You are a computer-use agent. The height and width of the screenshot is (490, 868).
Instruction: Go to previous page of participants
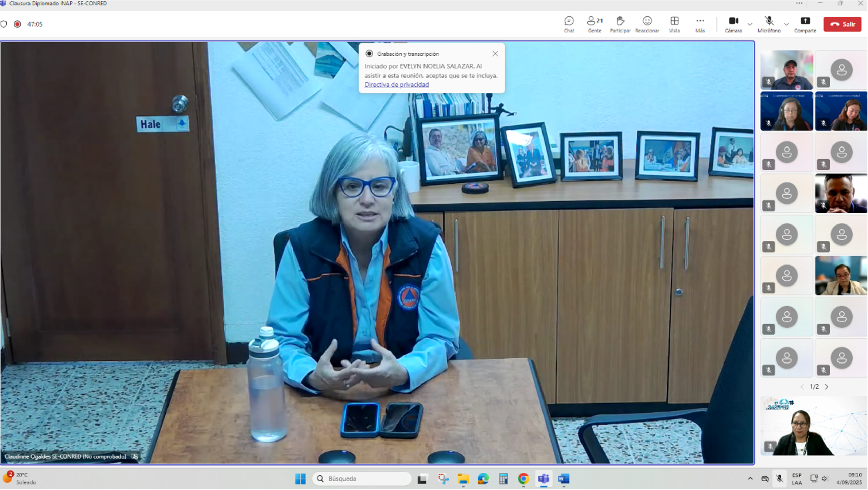(x=802, y=387)
